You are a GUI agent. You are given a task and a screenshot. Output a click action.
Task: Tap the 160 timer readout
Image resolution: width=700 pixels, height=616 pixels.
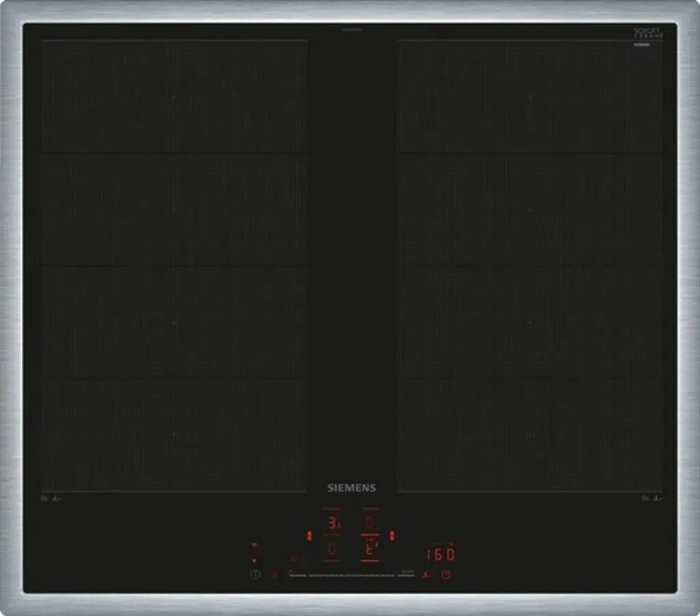(x=441, y=554)
